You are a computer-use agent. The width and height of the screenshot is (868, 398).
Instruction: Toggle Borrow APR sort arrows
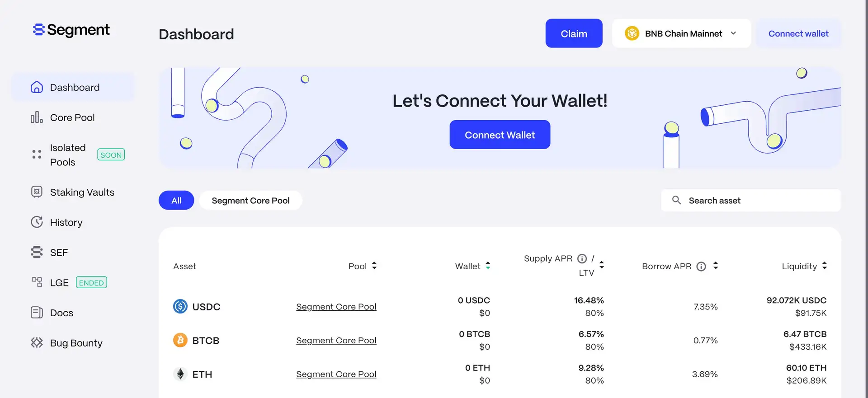[716, 266]
